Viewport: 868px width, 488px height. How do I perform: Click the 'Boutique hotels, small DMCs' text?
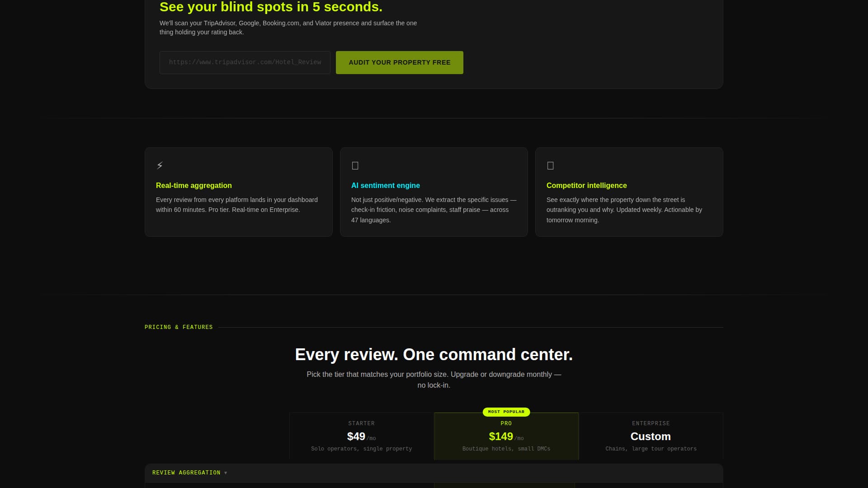(x=506, y=449)
